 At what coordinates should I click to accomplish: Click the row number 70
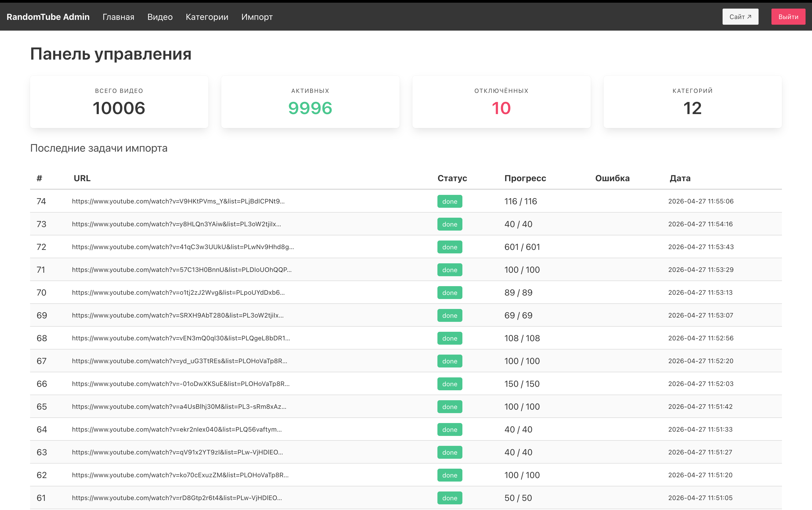[41, 293]
